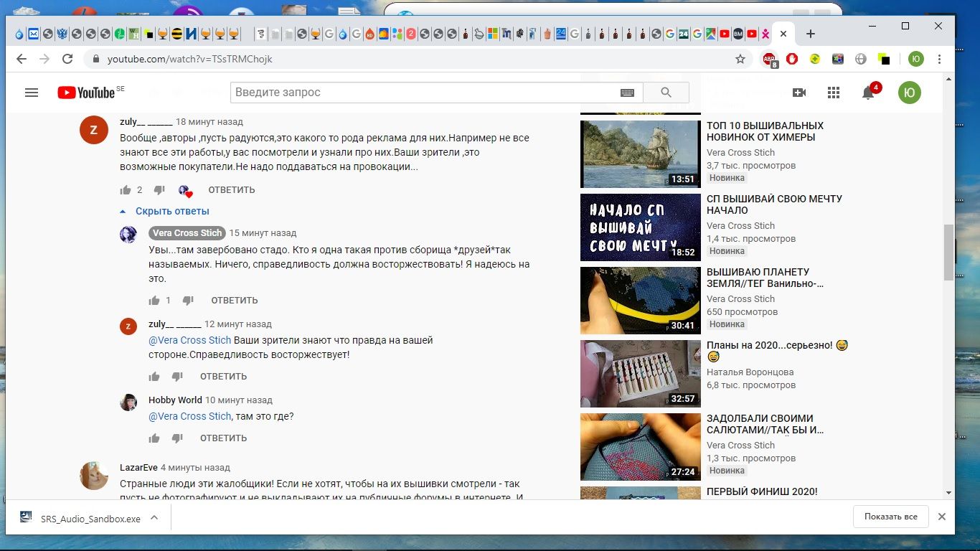Like the zuly comment from 18 minutes ago
The width and height of the screenshot is (980, 551).
coord(126,190)
